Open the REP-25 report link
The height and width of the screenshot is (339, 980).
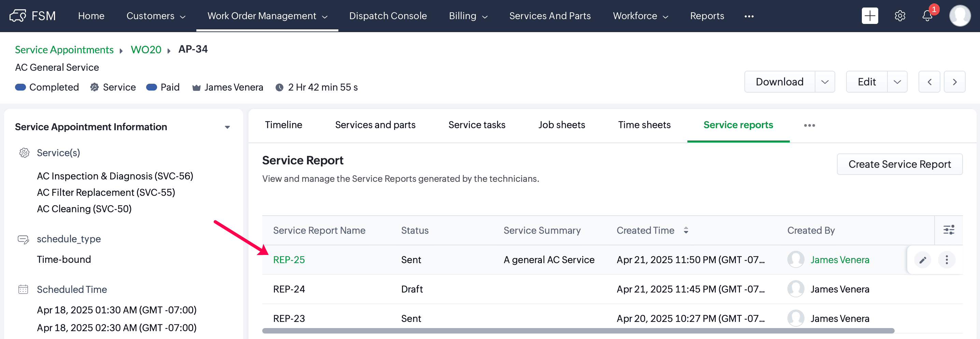289,260
